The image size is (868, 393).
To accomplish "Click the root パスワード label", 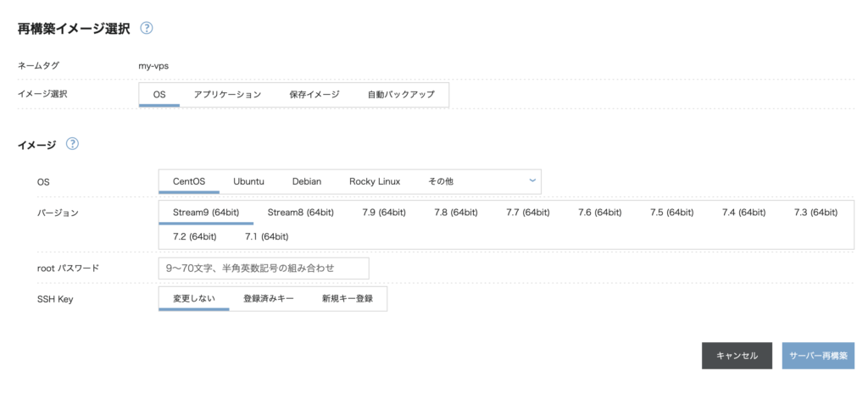I will coord(68,268).
